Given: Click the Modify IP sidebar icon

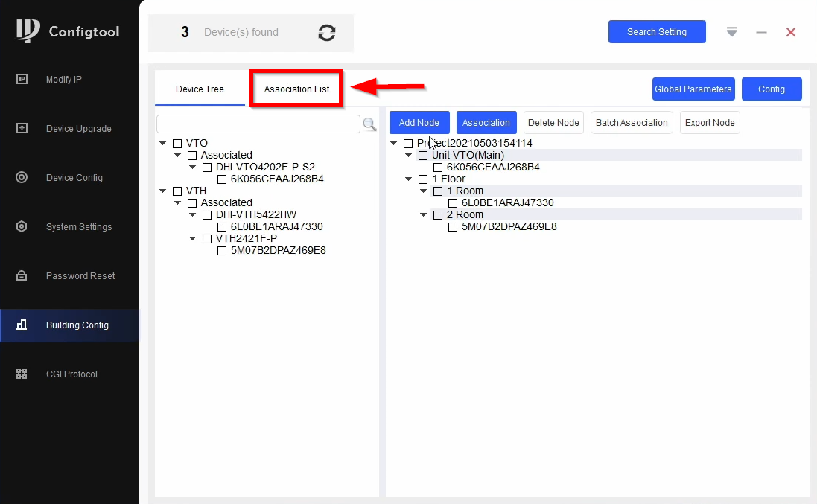Looking at the screenshot, I should tap(22, 80).
